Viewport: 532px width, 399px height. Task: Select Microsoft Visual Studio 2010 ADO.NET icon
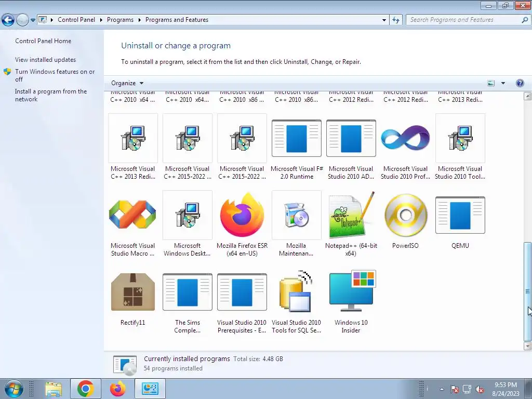pyautogui.click(x=351, y=138)
